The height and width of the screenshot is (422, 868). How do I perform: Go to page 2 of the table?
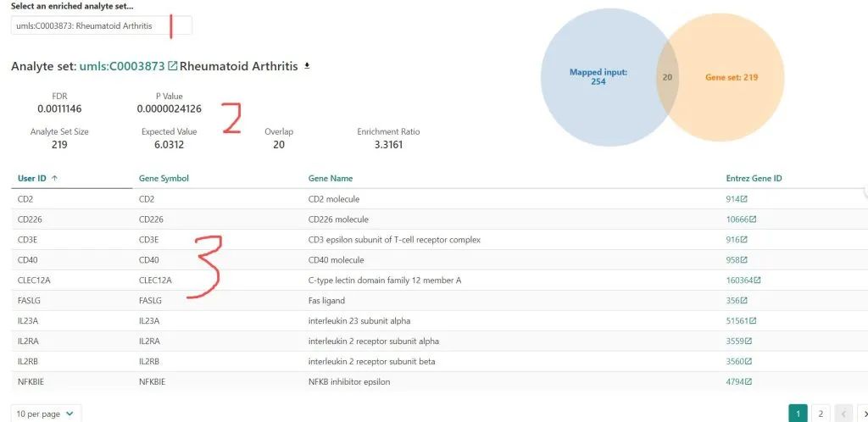pyautogui.click(x=821, y=414)
